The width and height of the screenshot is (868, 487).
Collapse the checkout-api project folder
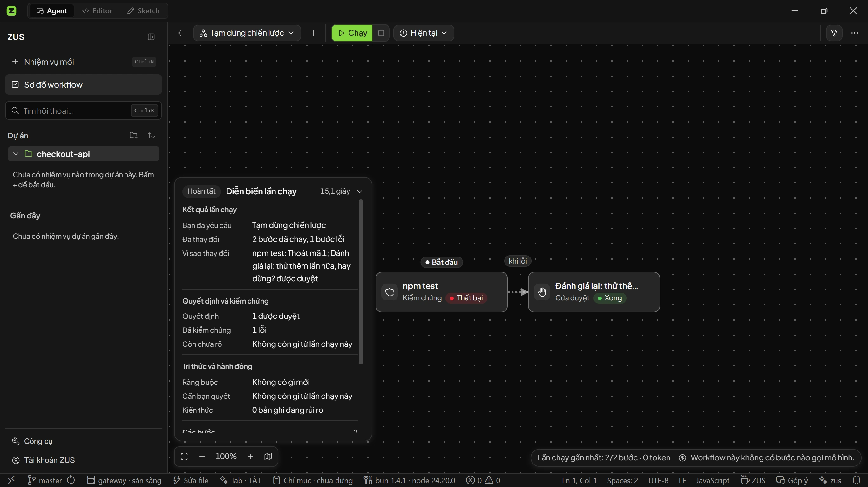16,154
